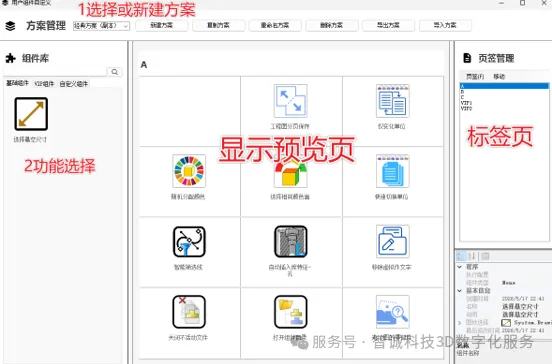
Task: Select tab page C in the tab list
Action: click(x=504, y=97)
